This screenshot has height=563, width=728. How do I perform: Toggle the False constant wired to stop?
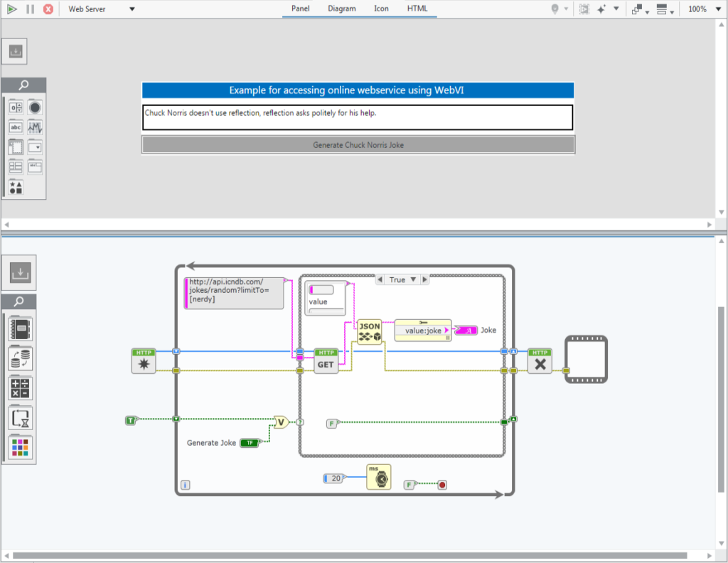[x=409, y=485]
